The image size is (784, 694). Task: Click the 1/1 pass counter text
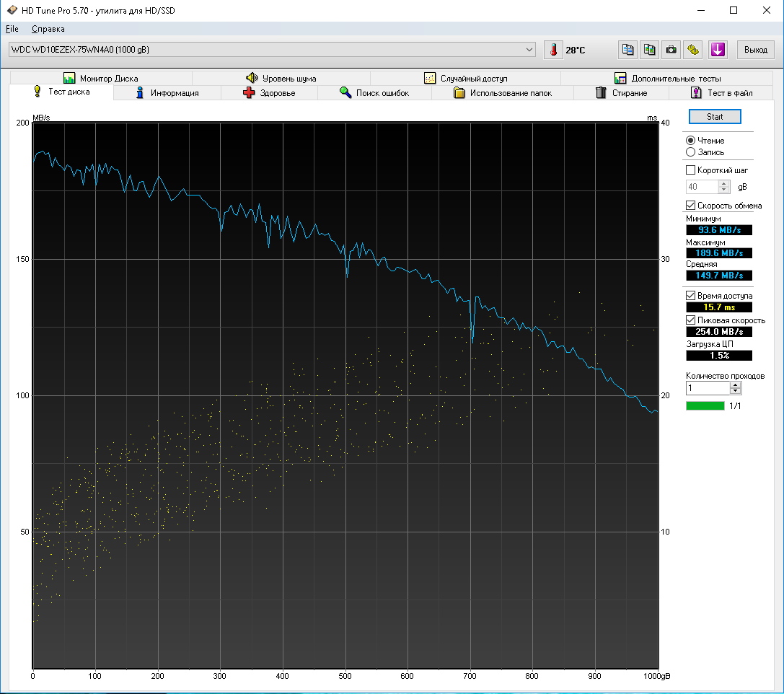pos(735,406)
